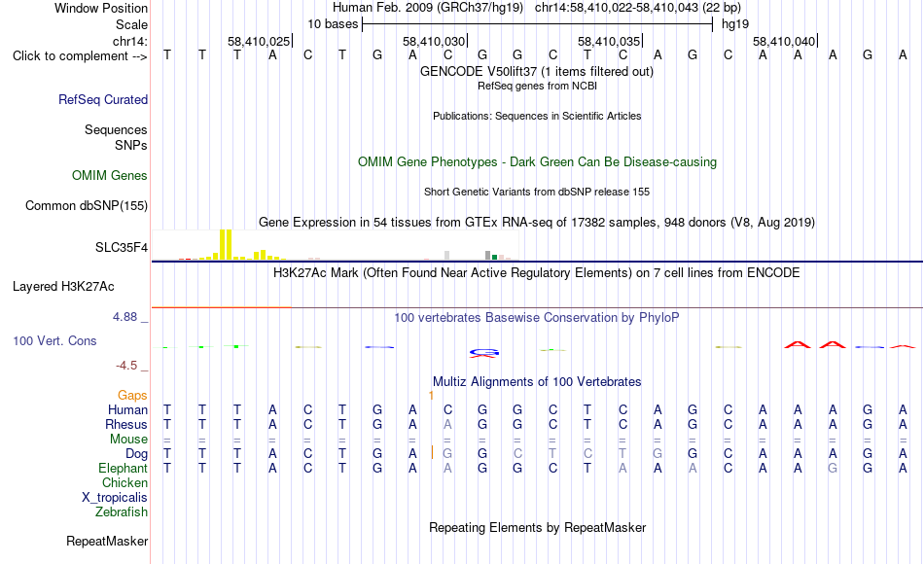Open the OMIM Gene Phenotypes green title
This screenshot has height=564, width=924.
click(x=538, y=162)
